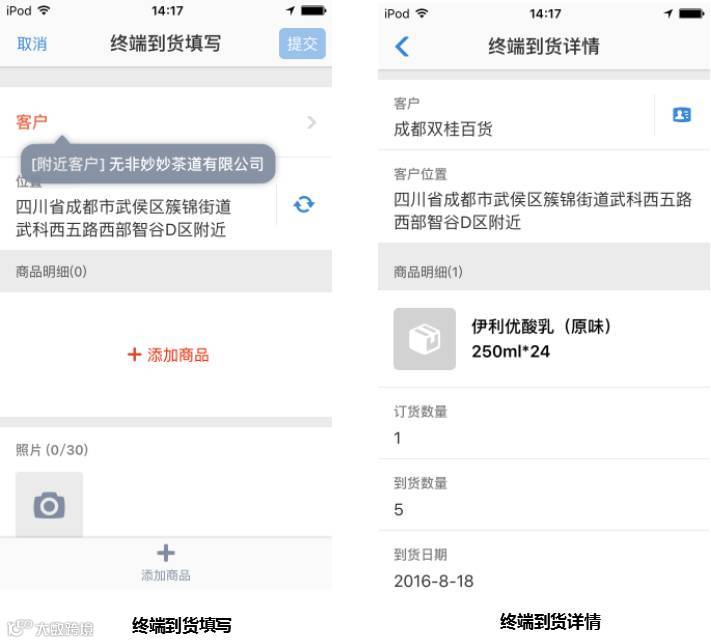The height and width of the screenshot is (643, 711).
Task: Tap 添加商品 label in bottom toolbar
Action: pyautogui.click(x=166, y=575)
